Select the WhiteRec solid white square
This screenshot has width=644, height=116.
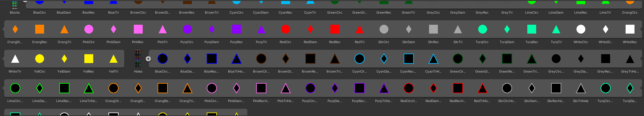pos(630,29)
